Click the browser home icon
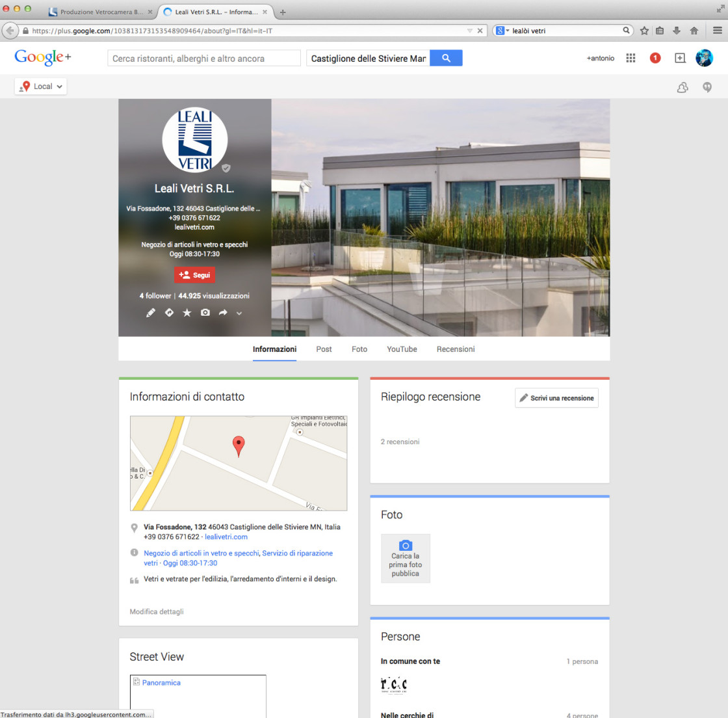Viewport: 728px width, 718px height. pos(694,31)
